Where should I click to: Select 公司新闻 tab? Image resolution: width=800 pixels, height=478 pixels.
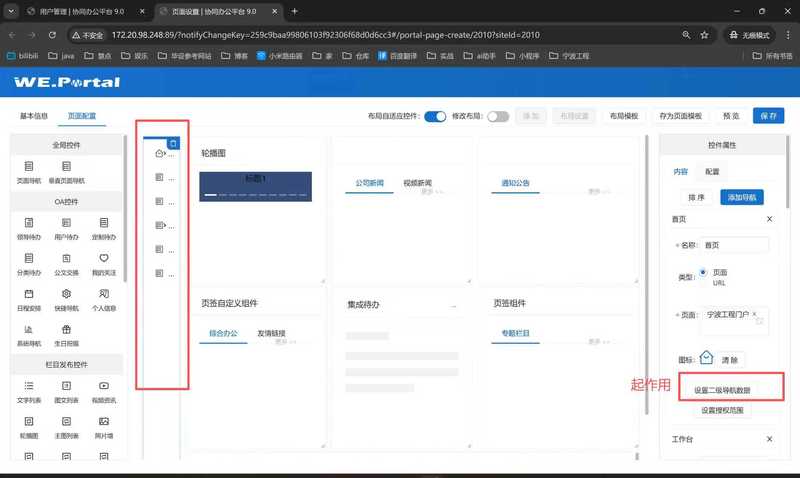tap(369, 183)
